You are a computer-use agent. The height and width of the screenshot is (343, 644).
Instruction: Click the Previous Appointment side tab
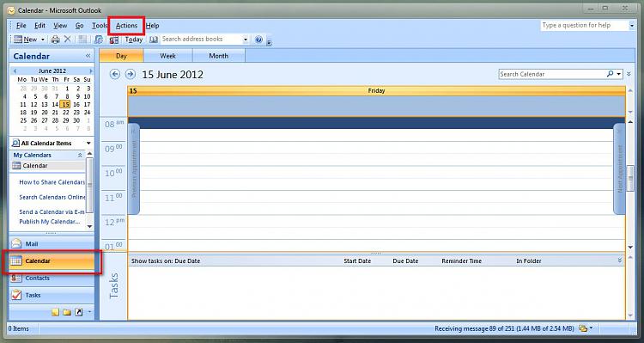[x=133, y=168]
